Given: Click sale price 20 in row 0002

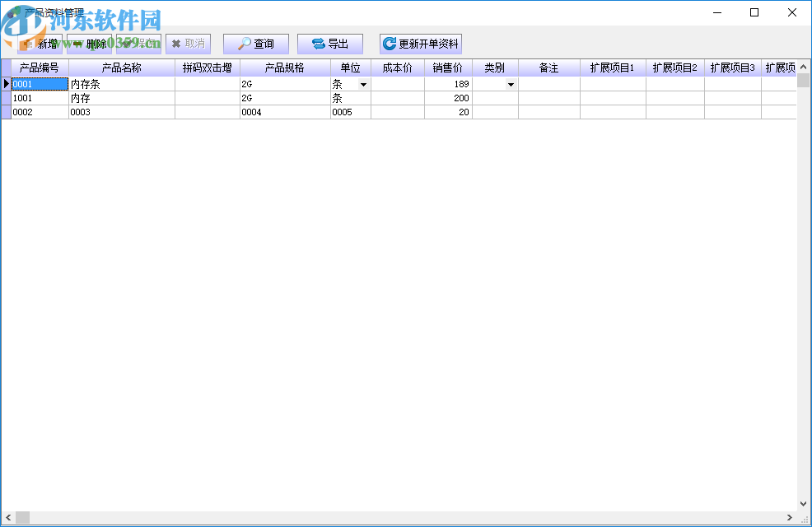Looking at the screenshot, I should pyautogui.click(x=449, y=112).
